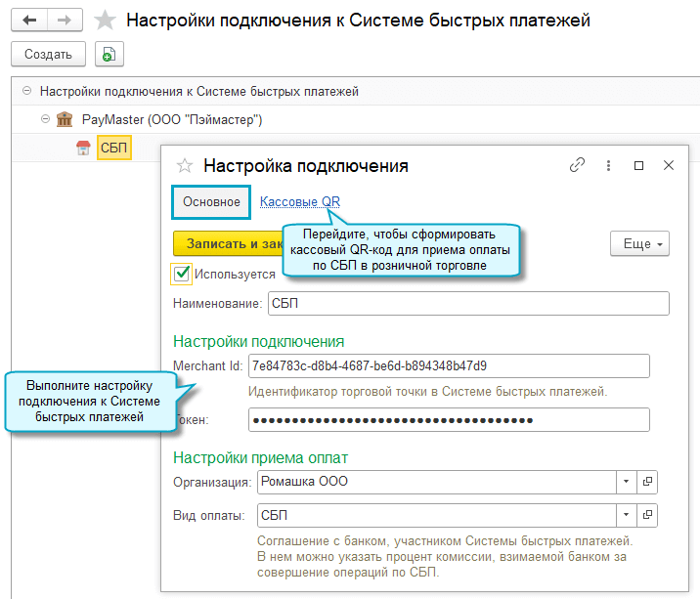Open Вид оплаты СБП record via icon
700x599 pixels.
647,515
